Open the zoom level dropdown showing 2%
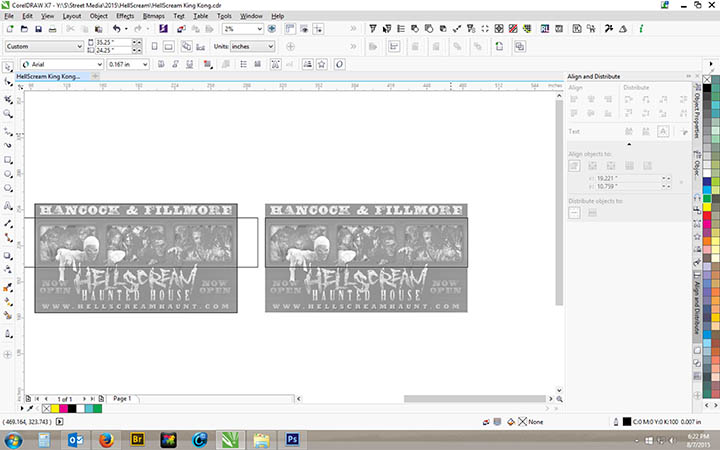The image size is (720, 450). (x=242, y=29)
